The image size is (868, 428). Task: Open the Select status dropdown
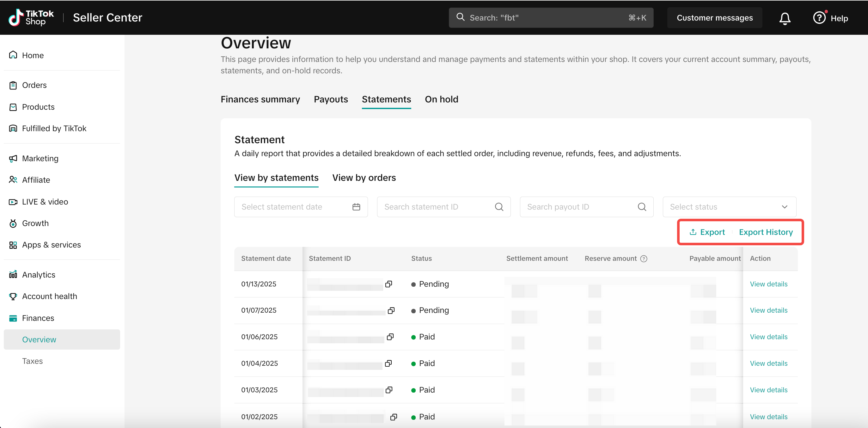point(729,207)
